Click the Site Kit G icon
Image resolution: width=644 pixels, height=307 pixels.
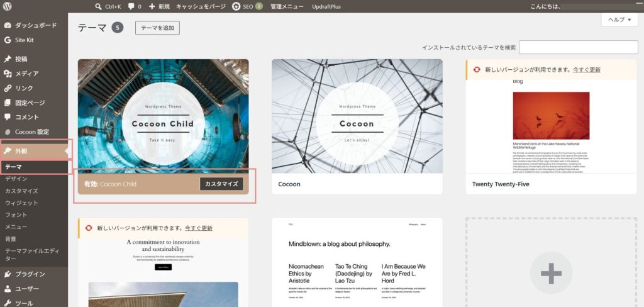[x=8, y=40]
